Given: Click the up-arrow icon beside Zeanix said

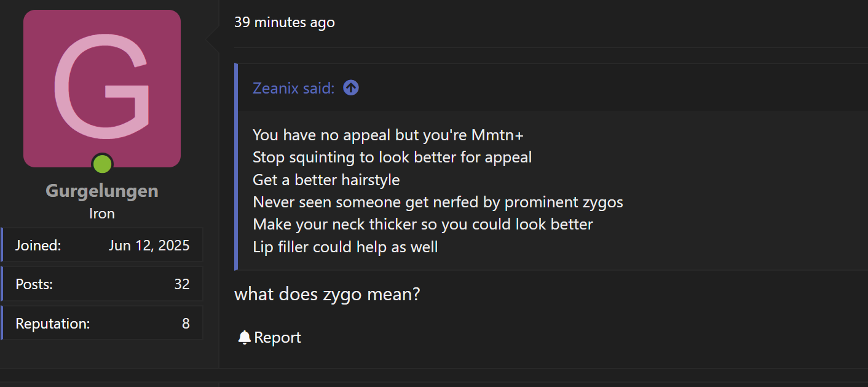Looking at the screenshot, I should (x=351, y=88).
